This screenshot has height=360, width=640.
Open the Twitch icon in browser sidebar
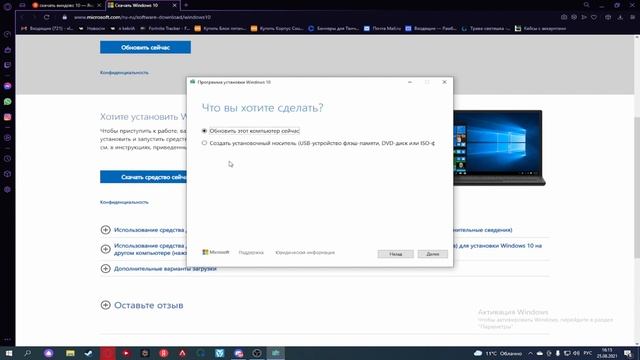click(x=7, y=65)
